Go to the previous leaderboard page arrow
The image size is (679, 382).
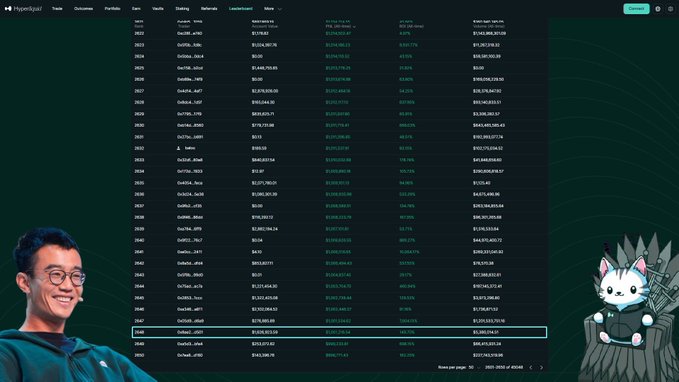coord(531,367)
